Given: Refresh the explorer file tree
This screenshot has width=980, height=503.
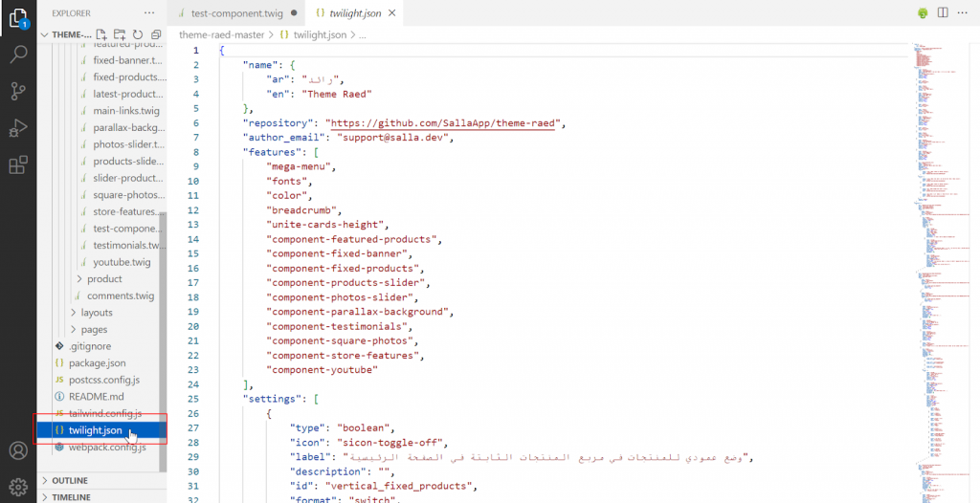Looking at the screenshot, I should (x=138, y=34).
